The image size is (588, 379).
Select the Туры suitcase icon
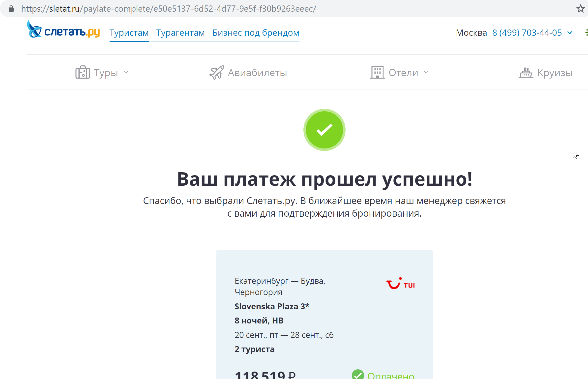(x=82, y=72)
